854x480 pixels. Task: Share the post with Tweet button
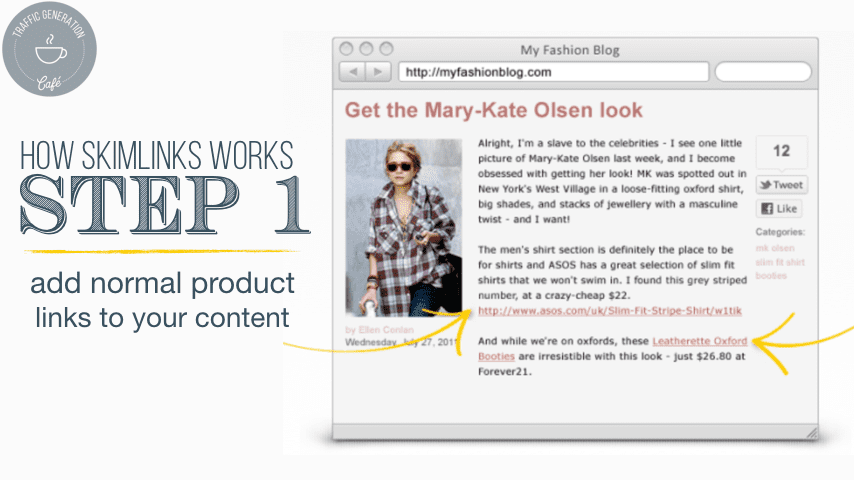tap(781, 185)
